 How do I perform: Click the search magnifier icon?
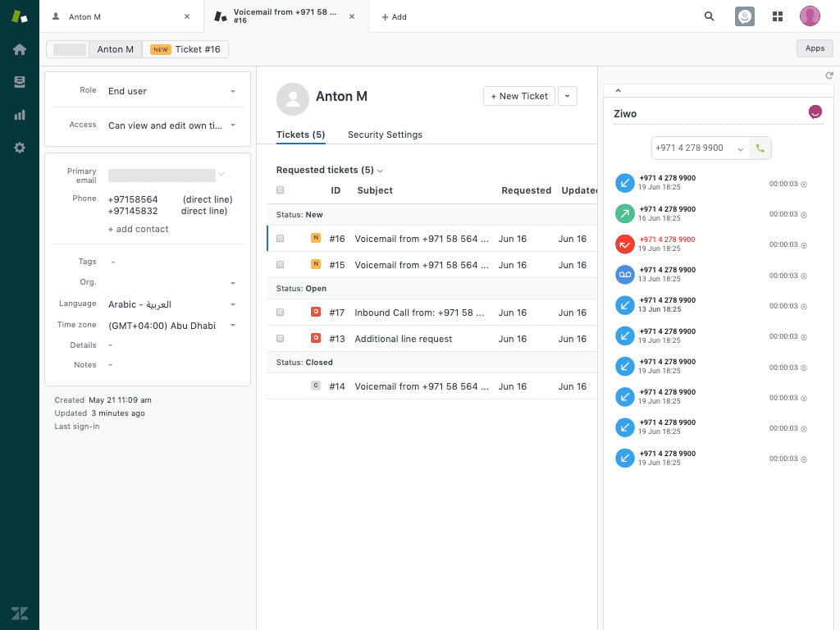coord(710,16)
